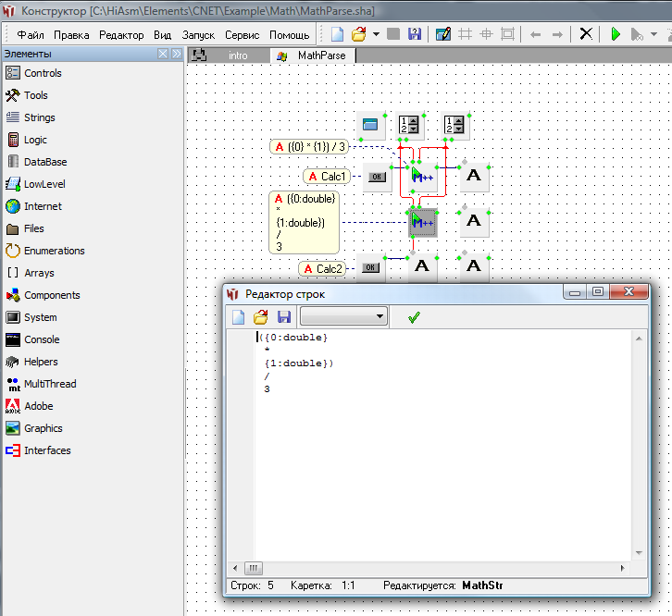Viewport: 672px width, 616px height.
Task: Expand the combo box in string editor
Action: coord(380,317)
